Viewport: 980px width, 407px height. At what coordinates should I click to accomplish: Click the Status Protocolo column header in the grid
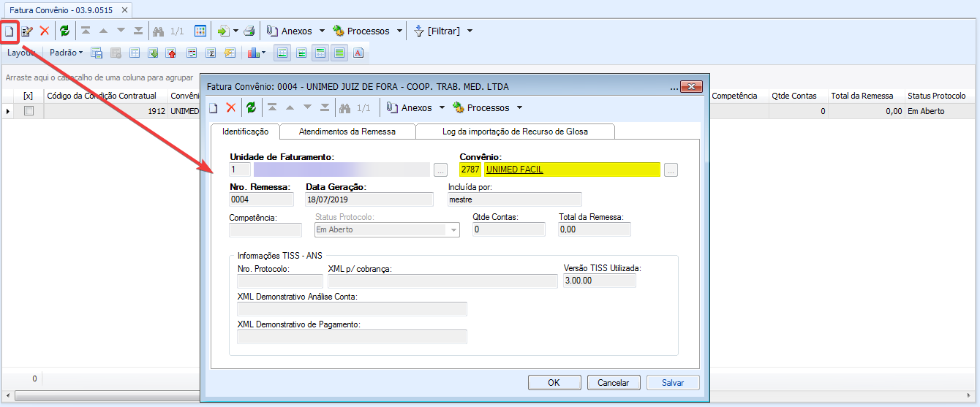(941, 96)
